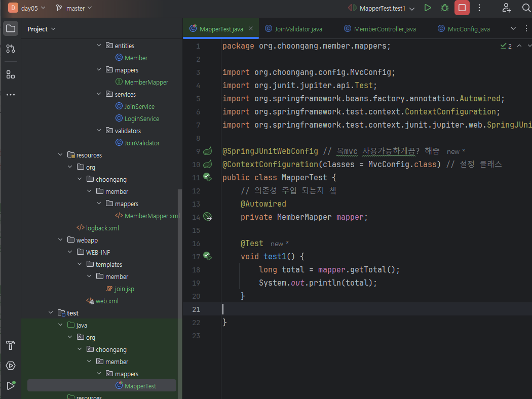
Task: Collapse the WEB-INF folder
Action: pos(70,252)
